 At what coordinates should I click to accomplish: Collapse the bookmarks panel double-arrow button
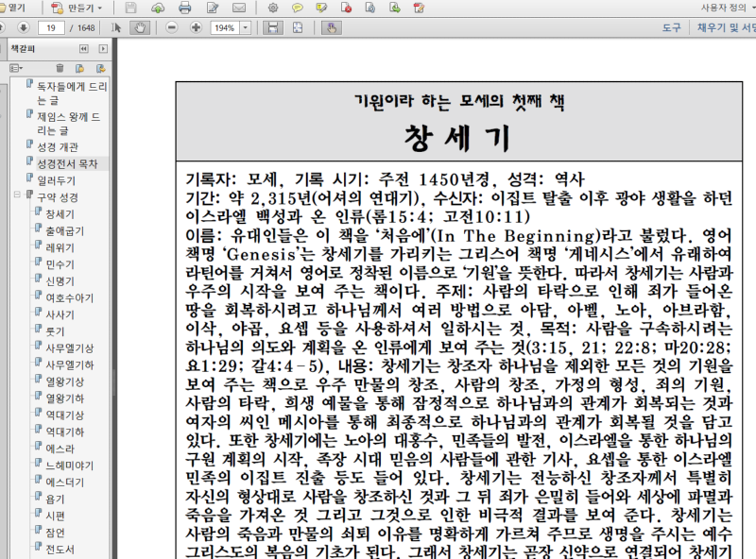pos(84,49)
